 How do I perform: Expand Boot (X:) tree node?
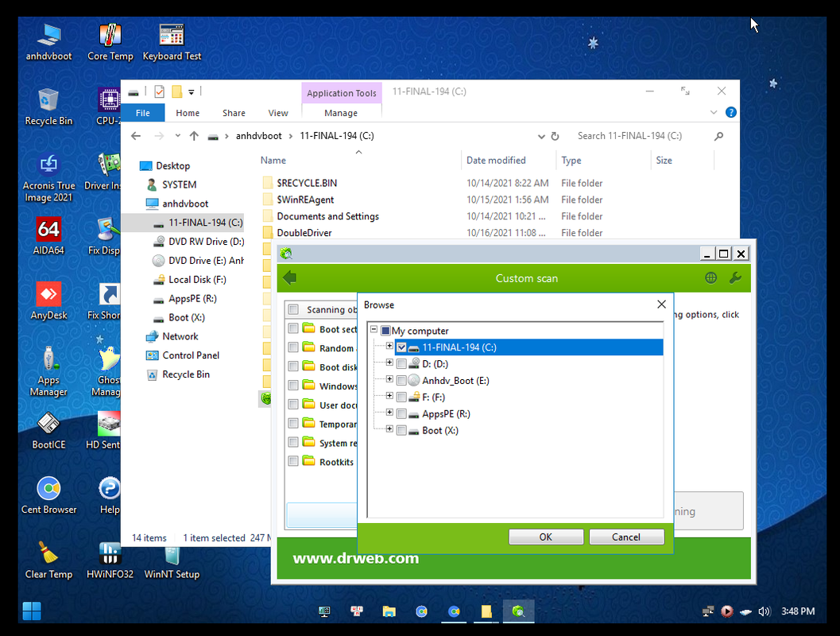click(389, 429)
